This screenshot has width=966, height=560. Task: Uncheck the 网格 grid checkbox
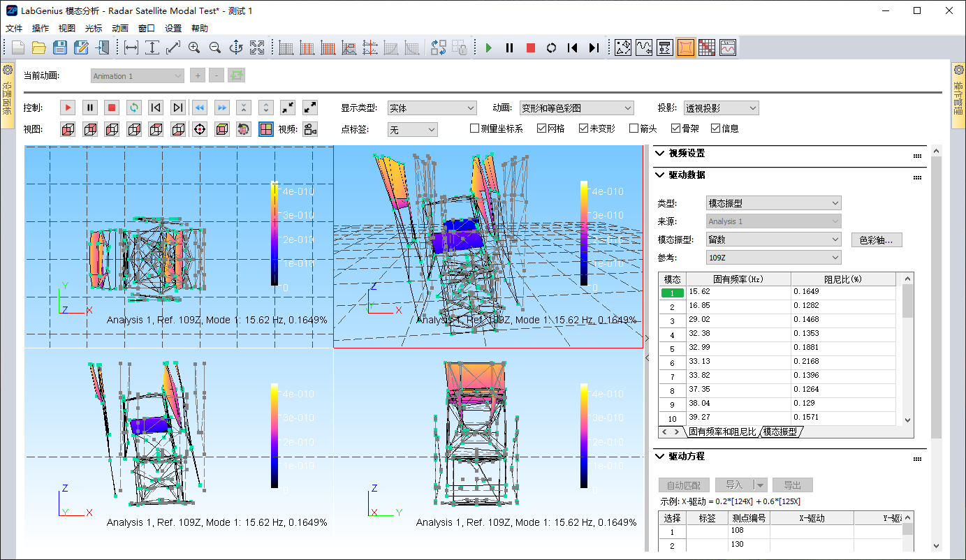[x=550, y=128]
